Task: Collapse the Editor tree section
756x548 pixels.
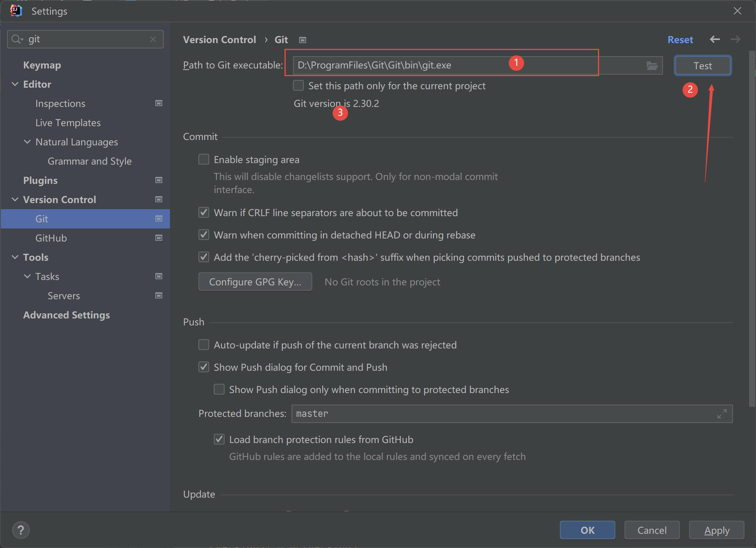Action: pyautogui.click(x=15, y=84)
